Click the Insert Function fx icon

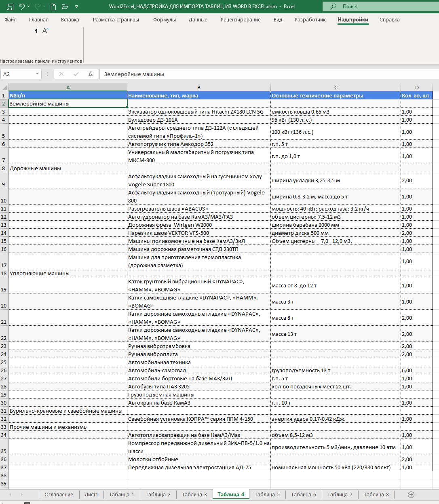[x=91, y=74]
